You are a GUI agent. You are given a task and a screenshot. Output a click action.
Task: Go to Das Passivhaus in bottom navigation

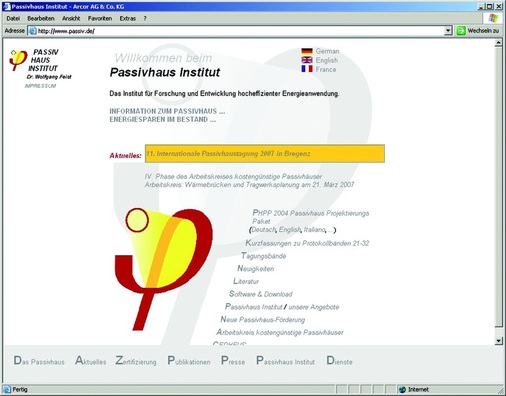(x=39, y=361)
